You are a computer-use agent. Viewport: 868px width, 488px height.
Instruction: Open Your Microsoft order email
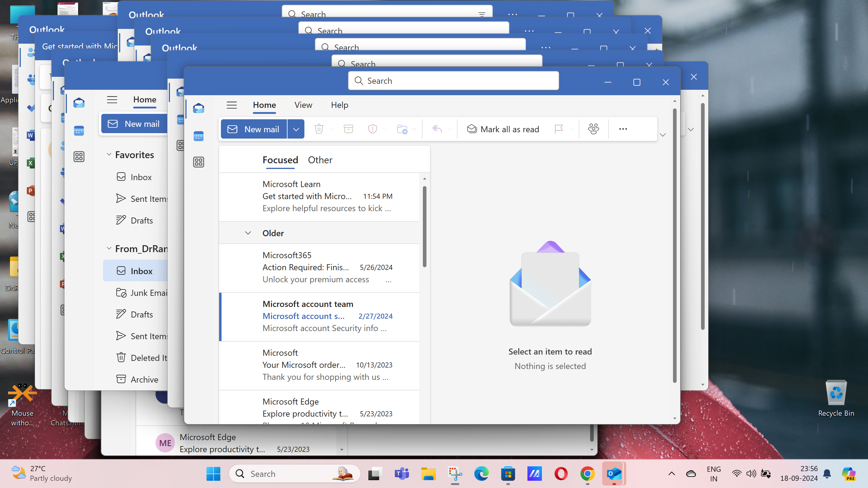(x=319, y=365)
